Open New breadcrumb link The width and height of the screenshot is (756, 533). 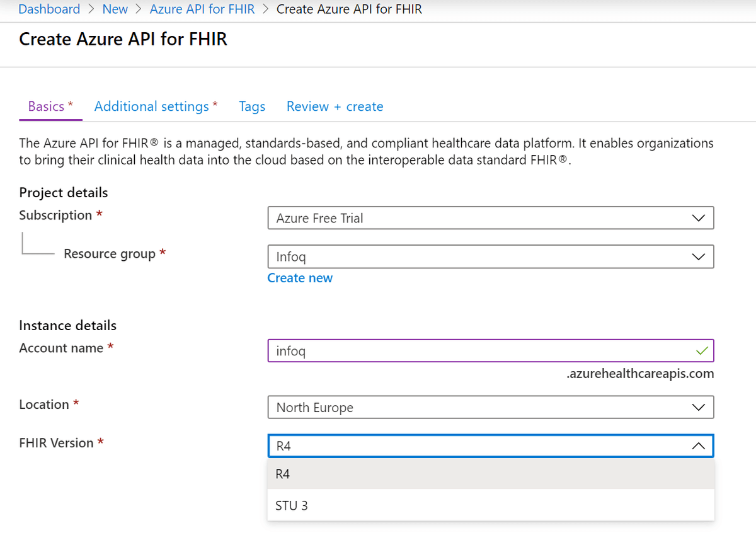[115, 9]
